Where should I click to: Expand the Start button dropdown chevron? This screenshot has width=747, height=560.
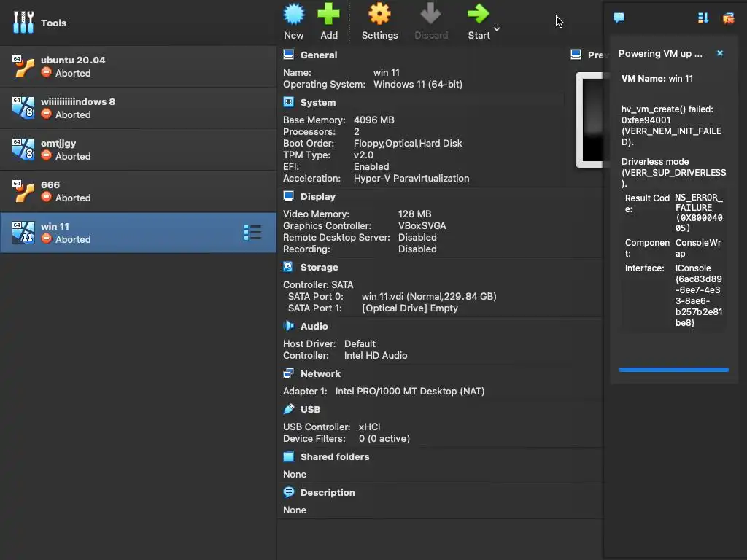click(x=497, y=29)
